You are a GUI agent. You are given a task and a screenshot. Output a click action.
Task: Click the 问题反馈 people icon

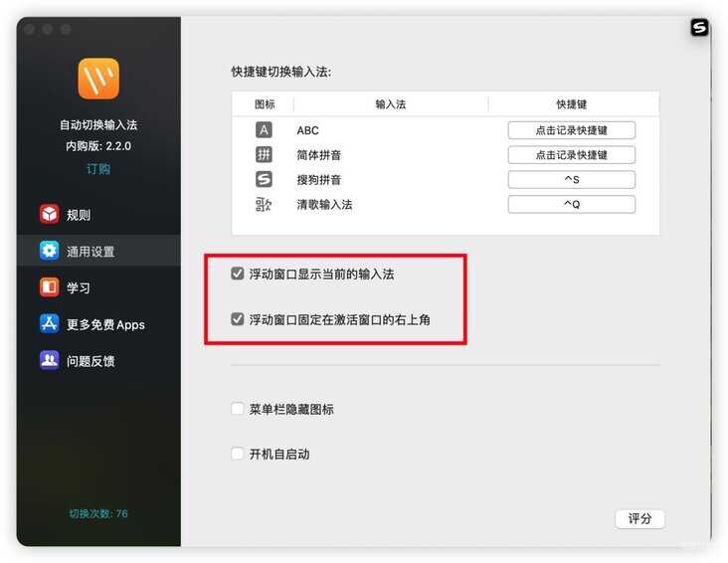pyautogui.click(x=49, y=360)
